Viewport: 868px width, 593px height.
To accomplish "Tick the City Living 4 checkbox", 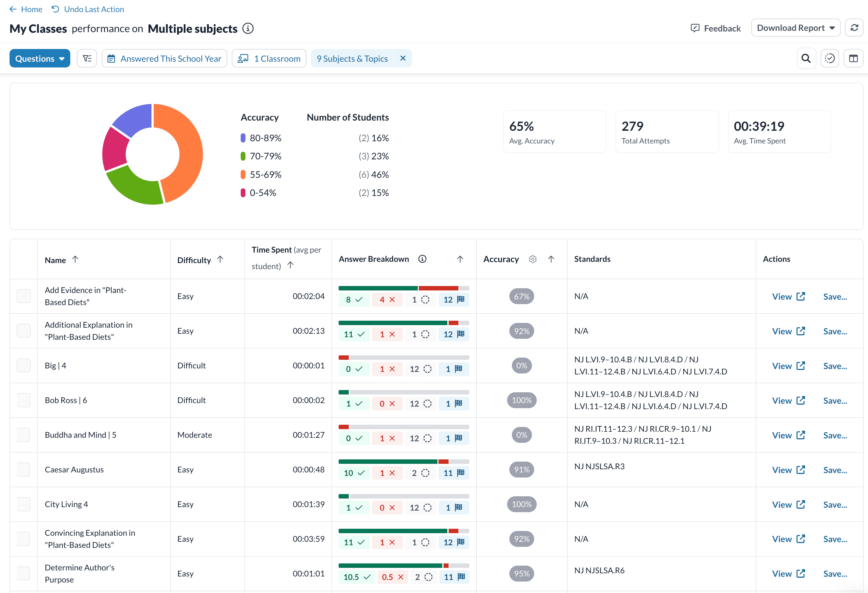I will coord(24,504).
